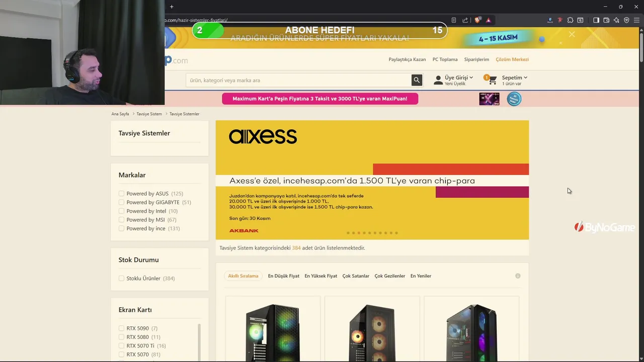Toggle reader mode icon in address bar

point(454,20)
